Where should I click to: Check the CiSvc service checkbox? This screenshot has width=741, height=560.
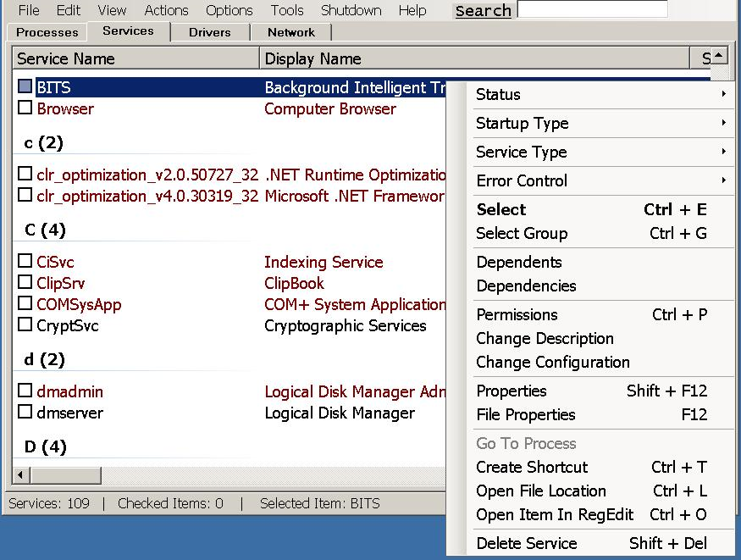point(25,260)
